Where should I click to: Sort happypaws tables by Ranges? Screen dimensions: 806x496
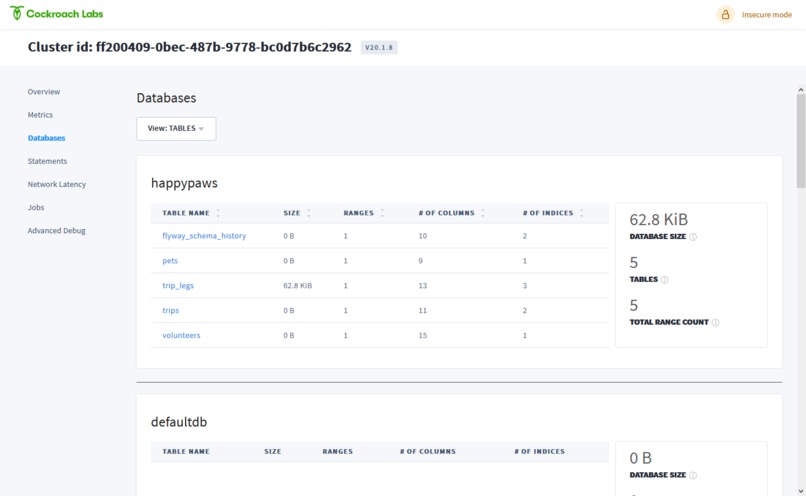363,213
